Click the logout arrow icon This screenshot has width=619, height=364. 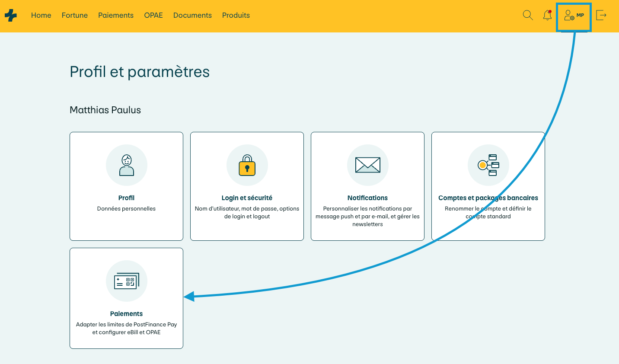(601, 15)
